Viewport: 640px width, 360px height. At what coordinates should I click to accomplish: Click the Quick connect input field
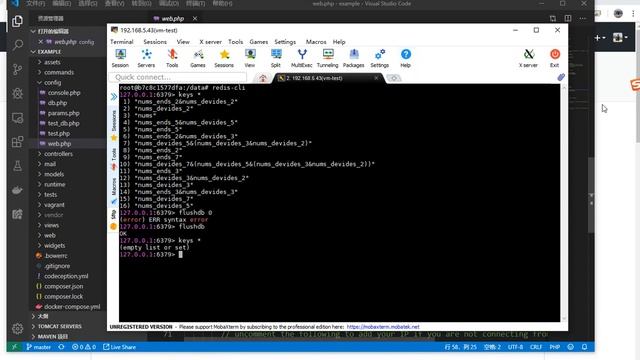[x=178, y=77]
